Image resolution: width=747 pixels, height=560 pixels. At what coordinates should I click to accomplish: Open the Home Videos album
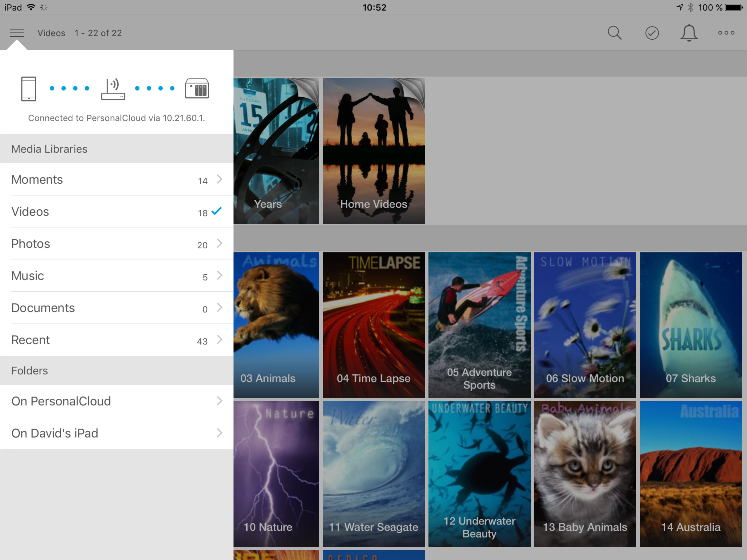[x=373, y=151]
